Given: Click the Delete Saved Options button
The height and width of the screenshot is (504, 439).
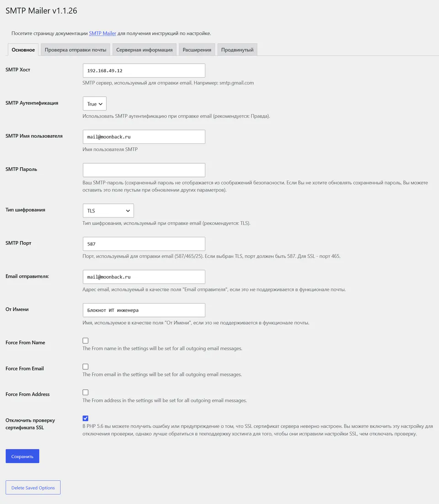Looking at the screenshot, I should 33,487.
